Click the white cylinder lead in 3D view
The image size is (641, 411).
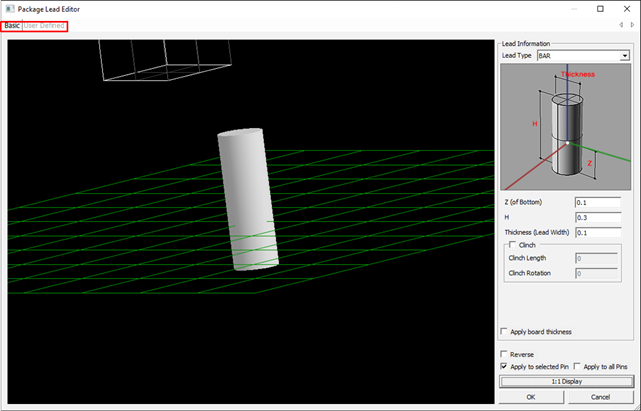point(248,200)
